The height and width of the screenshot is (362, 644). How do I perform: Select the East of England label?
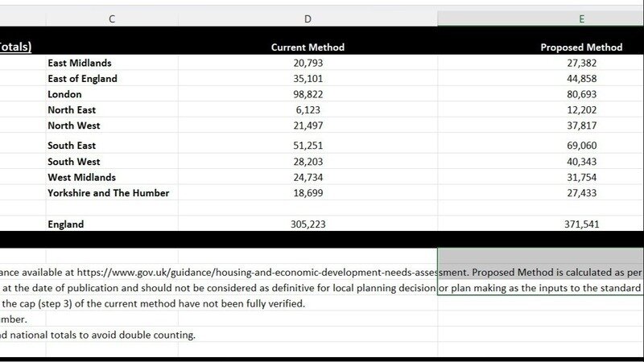(x=82, y=79)
